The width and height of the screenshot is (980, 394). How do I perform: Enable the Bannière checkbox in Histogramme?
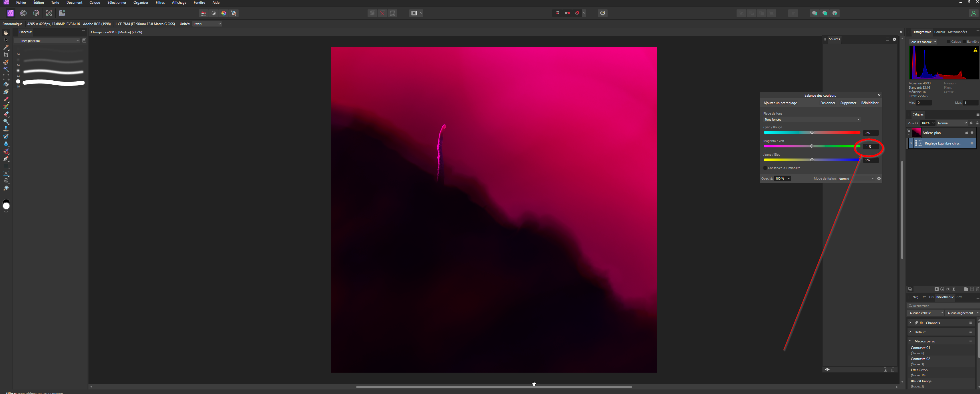click(x=964, y=42)
